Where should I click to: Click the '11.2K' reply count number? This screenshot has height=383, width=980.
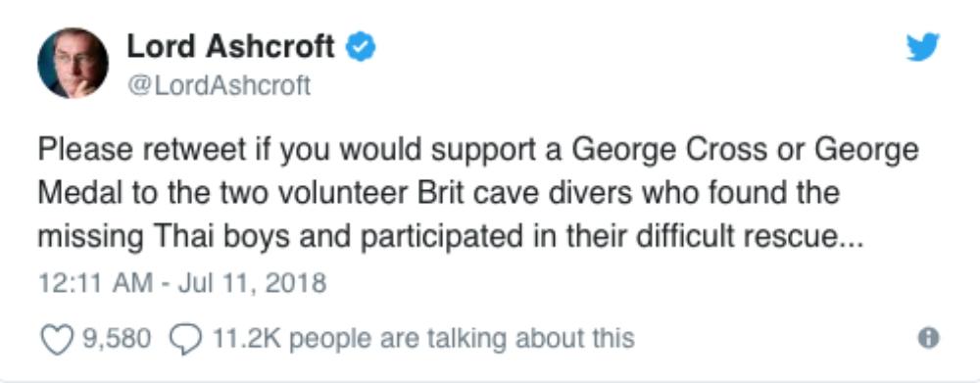(x=248, y=339)
